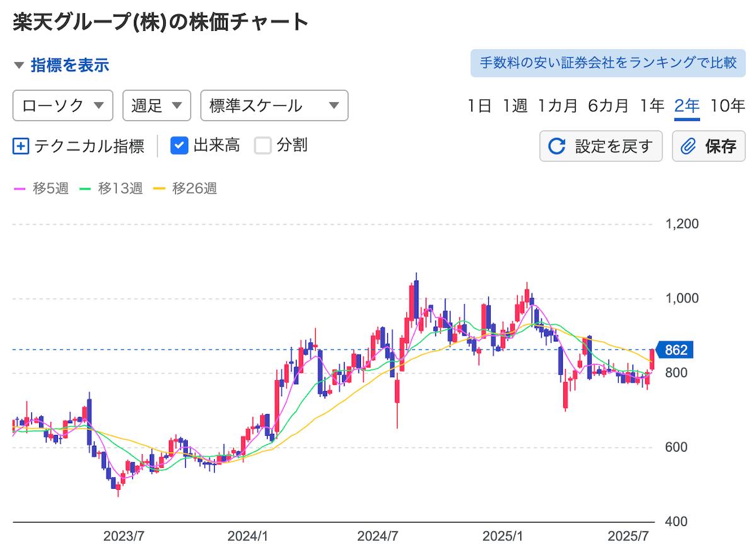Show the 10年 chart range
Viewport: 756px width, 556px height.
click(727, 106)
